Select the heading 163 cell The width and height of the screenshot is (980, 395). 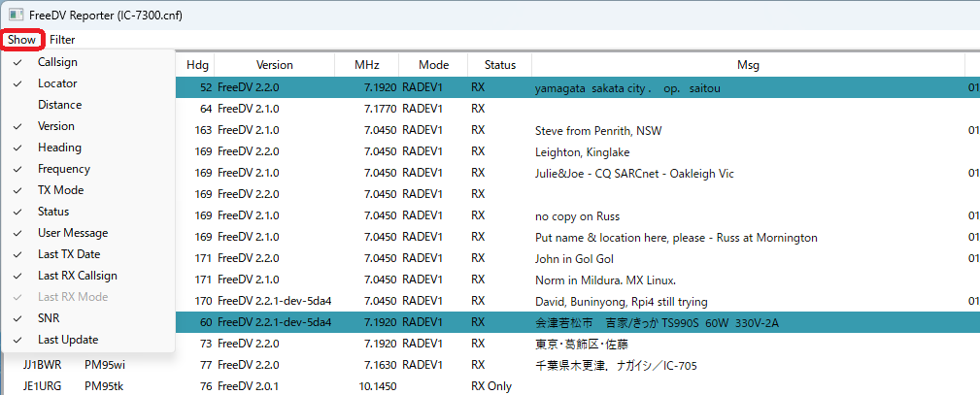coord(203,131)
